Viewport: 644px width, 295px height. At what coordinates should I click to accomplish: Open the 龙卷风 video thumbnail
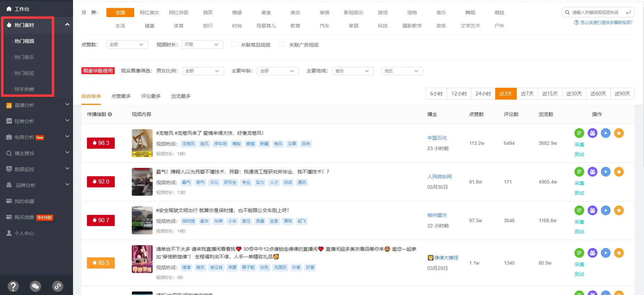point(142,143)
